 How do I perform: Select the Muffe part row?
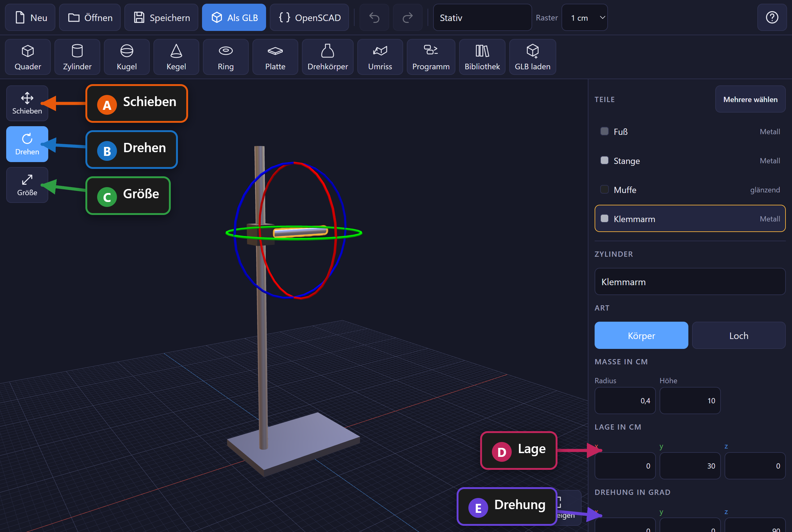[690, 189]
